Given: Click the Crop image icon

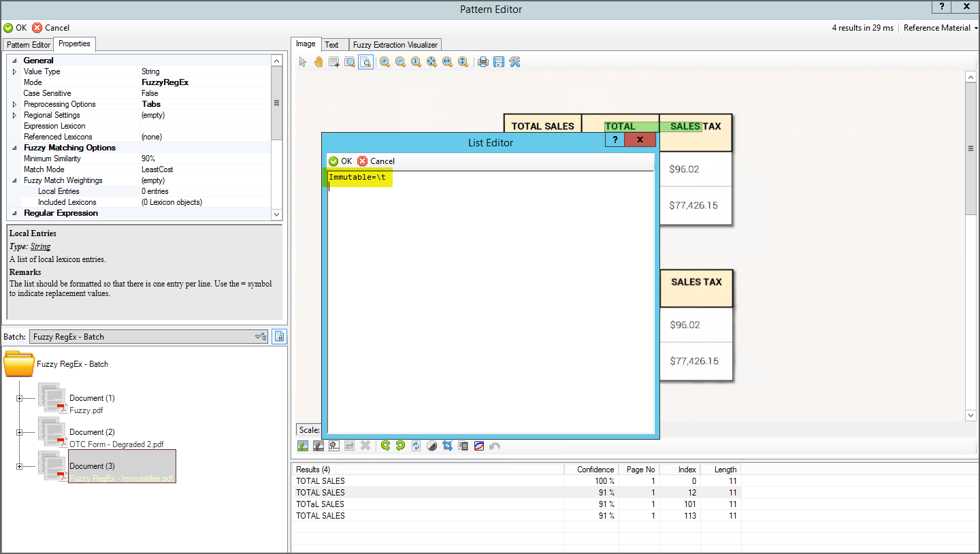Looking at the screenshot, I should coord(447,446).
